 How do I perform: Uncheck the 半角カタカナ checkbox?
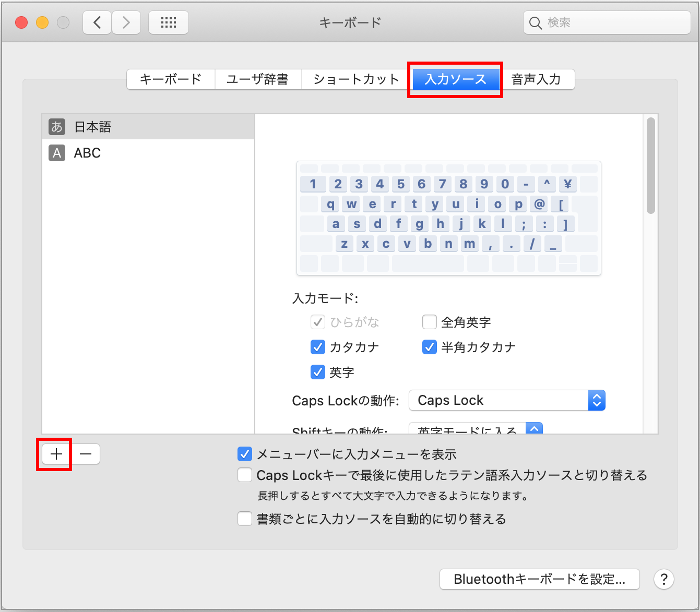click(x=430, y=347)
